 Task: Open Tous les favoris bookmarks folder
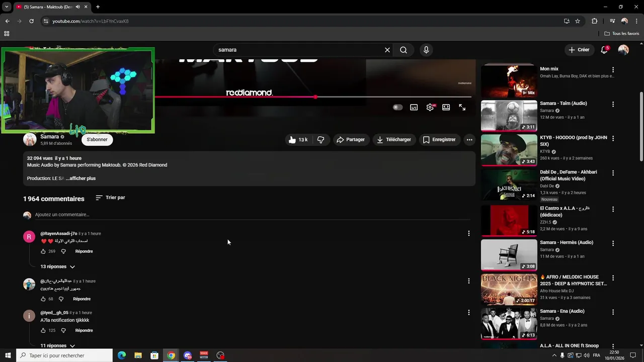[x=622, y=34]
